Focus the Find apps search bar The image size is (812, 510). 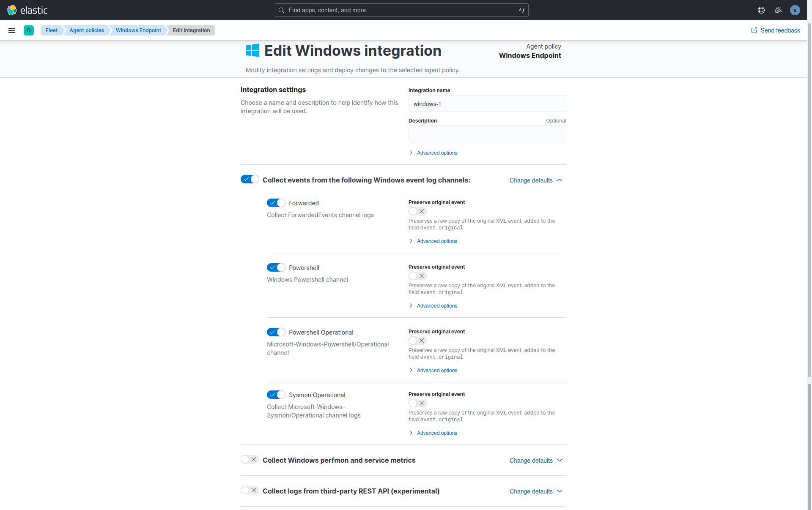(x=401, y=10)
